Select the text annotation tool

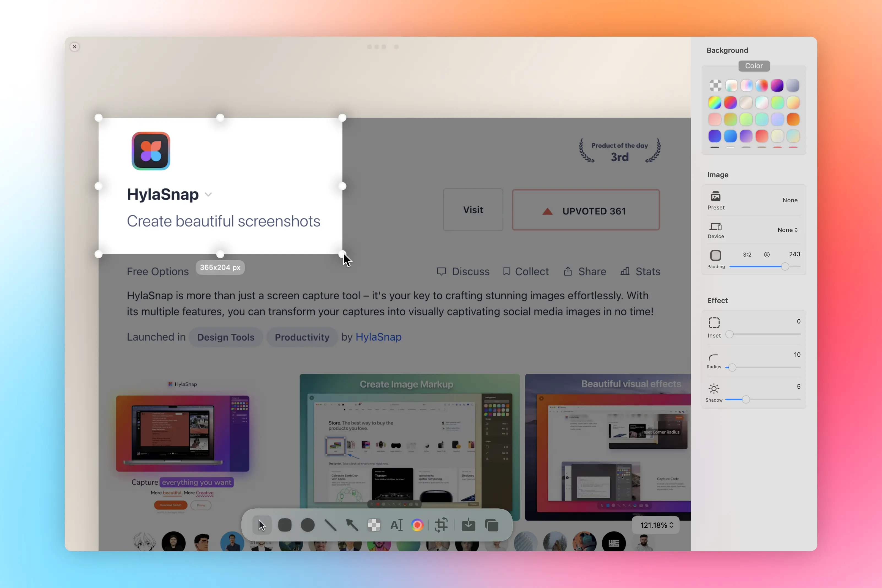pos(396,525)
